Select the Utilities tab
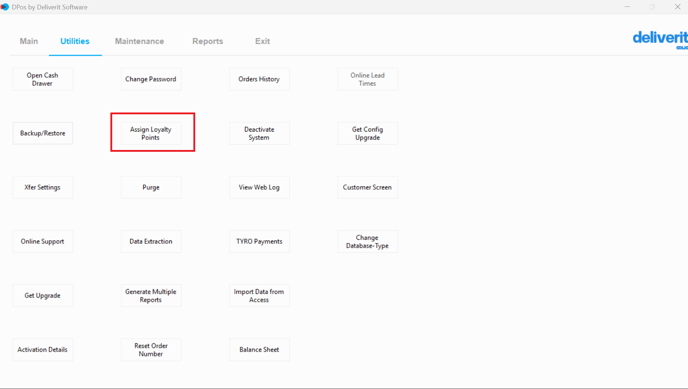688x389 pixels. pyautogui.click(x=75, y=41)
